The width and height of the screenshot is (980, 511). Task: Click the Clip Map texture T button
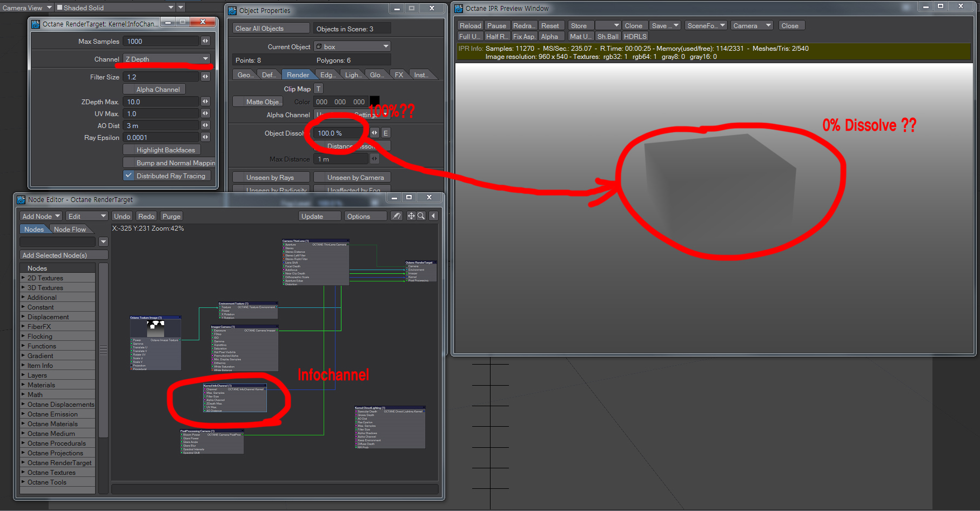coord(318,89)
